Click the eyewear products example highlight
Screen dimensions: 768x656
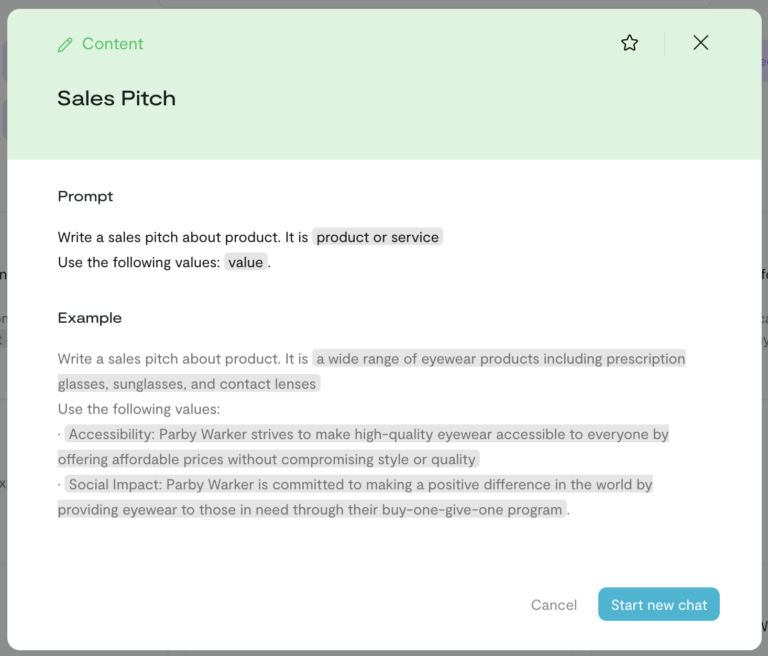point(500,359)
